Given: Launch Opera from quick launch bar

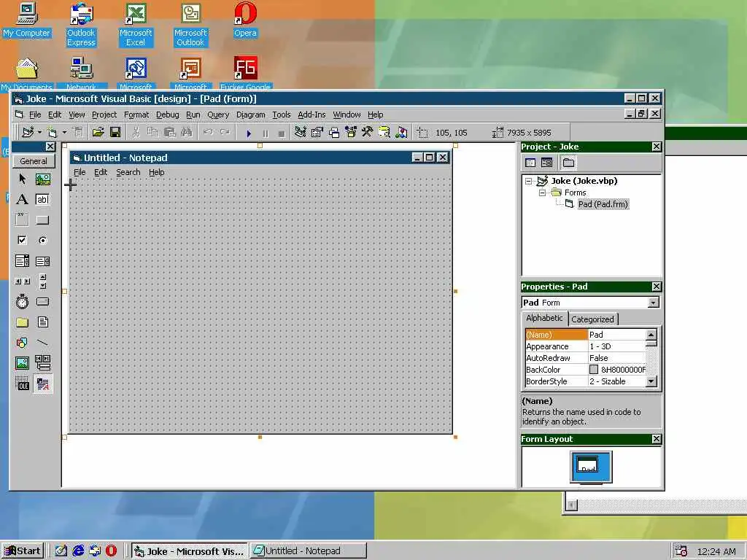Looking at the screenshot, I should click(x=111, y=551).
